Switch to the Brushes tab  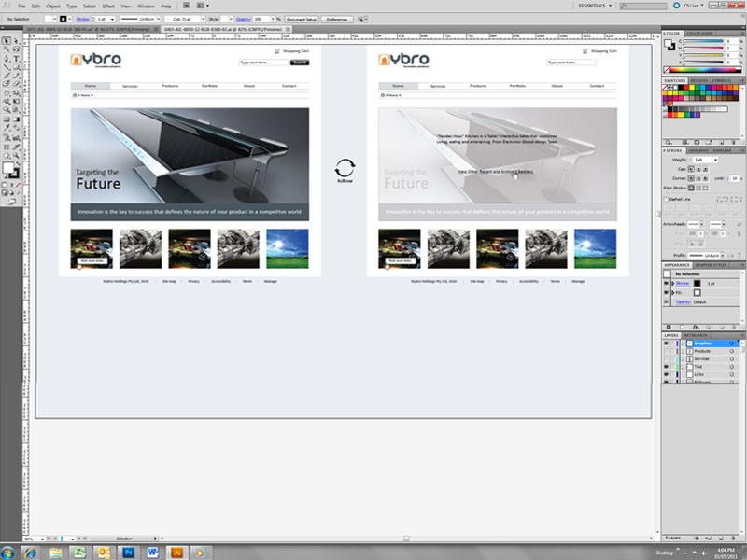click(x=698, y=80)
